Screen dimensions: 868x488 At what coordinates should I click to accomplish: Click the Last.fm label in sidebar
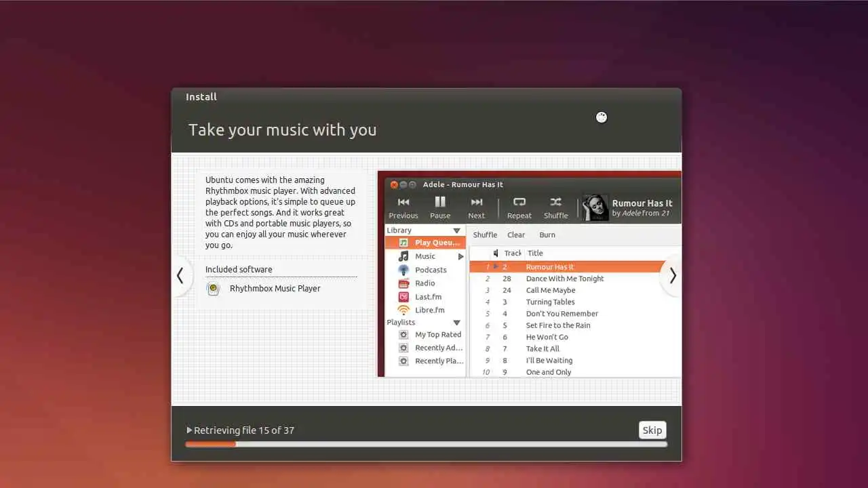pos(428,297)
